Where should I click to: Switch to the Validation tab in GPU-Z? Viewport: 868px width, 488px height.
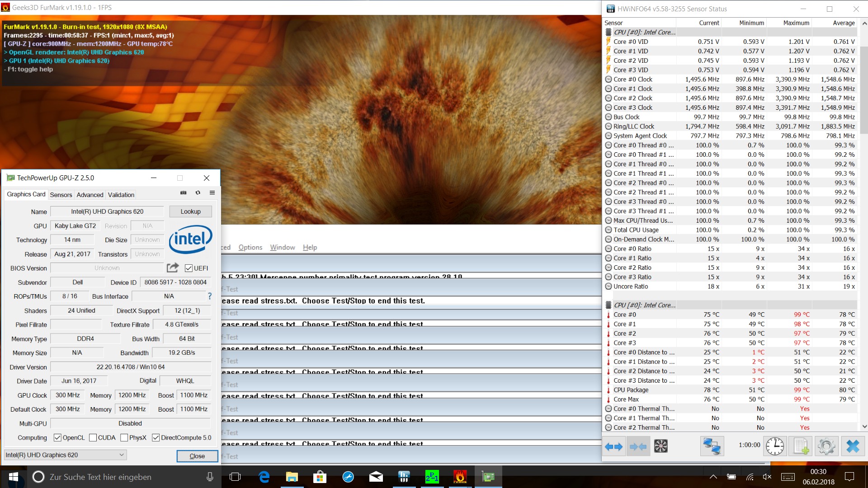[121, 195]
